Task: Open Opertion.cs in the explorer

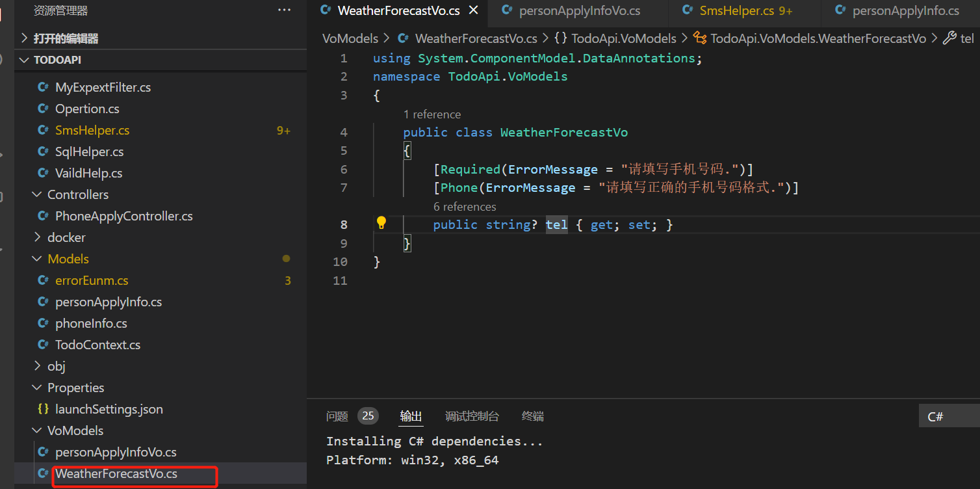Action: point(87,109)
